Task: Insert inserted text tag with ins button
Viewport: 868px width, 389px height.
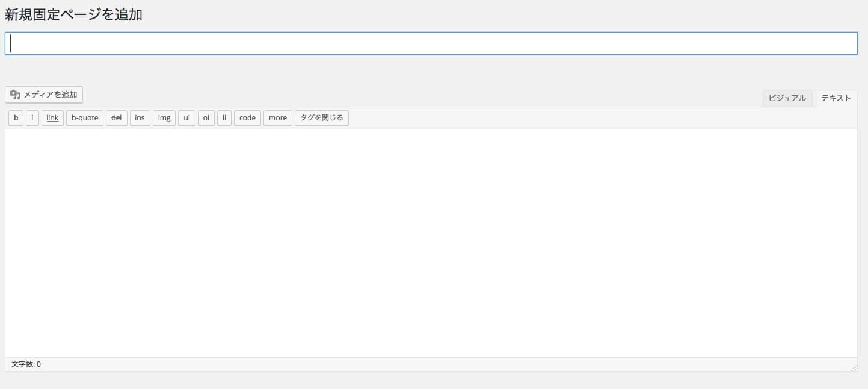Action: pos(140,118)
